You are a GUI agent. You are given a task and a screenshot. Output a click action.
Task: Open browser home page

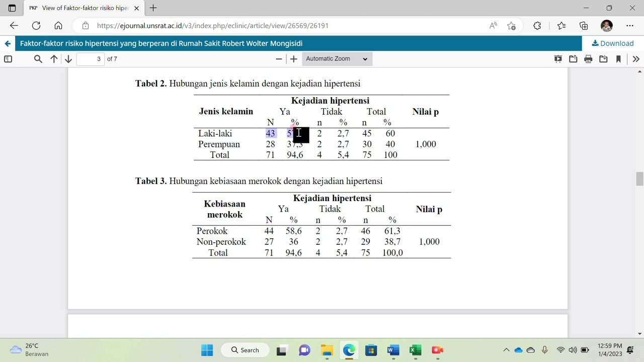tap(58, 26)
